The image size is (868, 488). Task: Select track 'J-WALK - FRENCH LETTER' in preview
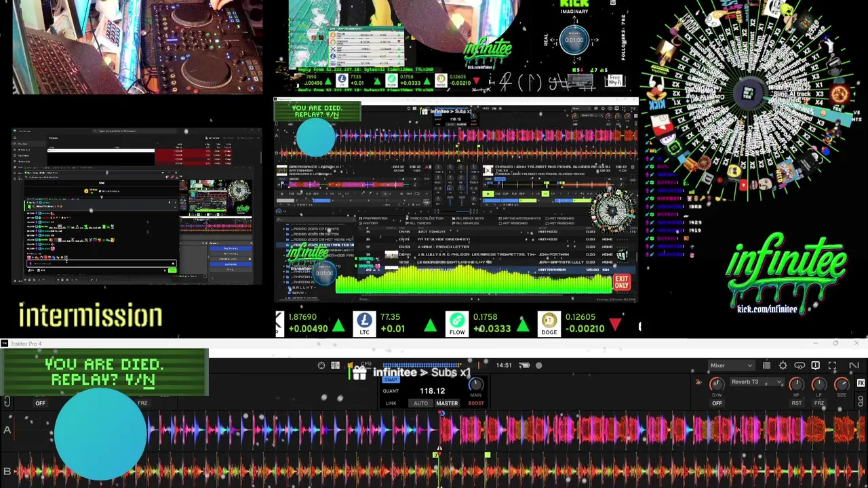(443, 247)
